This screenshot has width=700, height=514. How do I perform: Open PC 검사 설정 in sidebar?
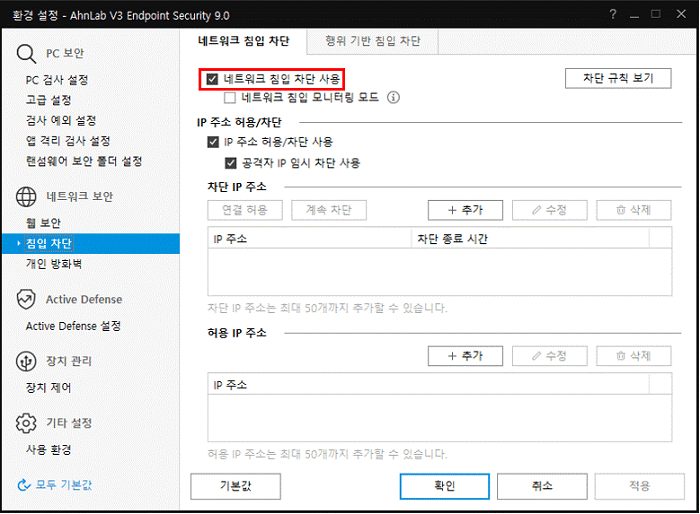57,80
